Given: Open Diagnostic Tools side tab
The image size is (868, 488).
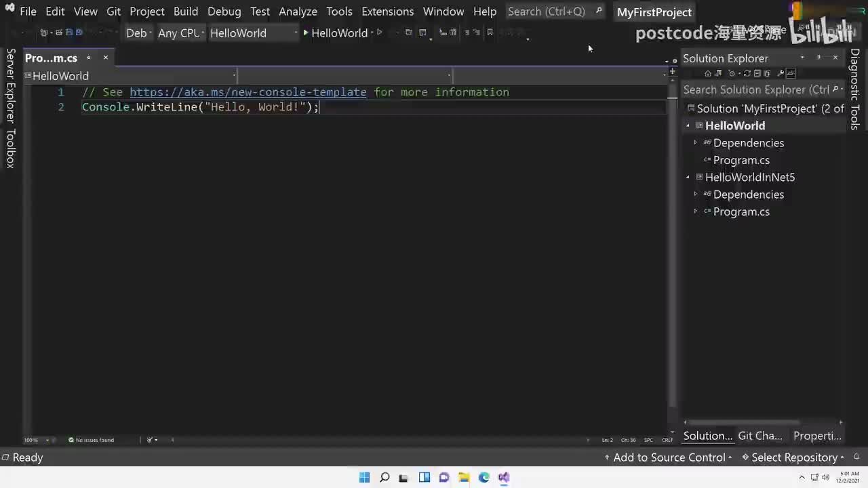Looking at the screenshot, I should (x=855, y=89).
